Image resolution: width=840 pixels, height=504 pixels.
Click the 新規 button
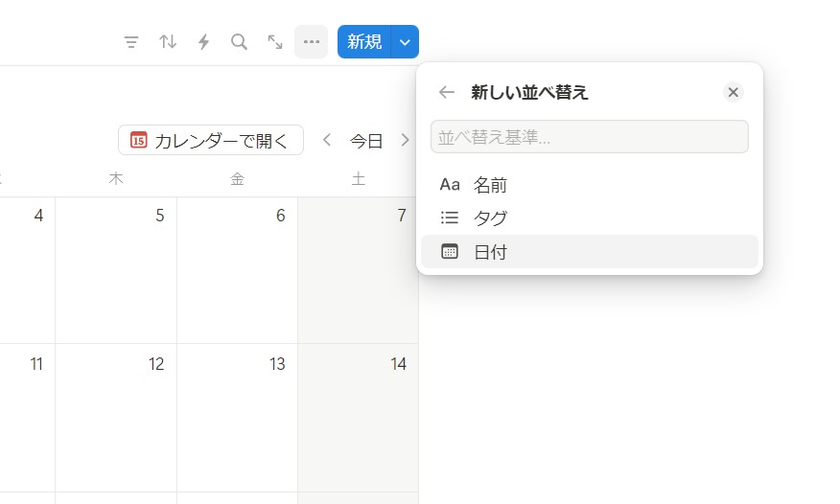coord(364,42)
